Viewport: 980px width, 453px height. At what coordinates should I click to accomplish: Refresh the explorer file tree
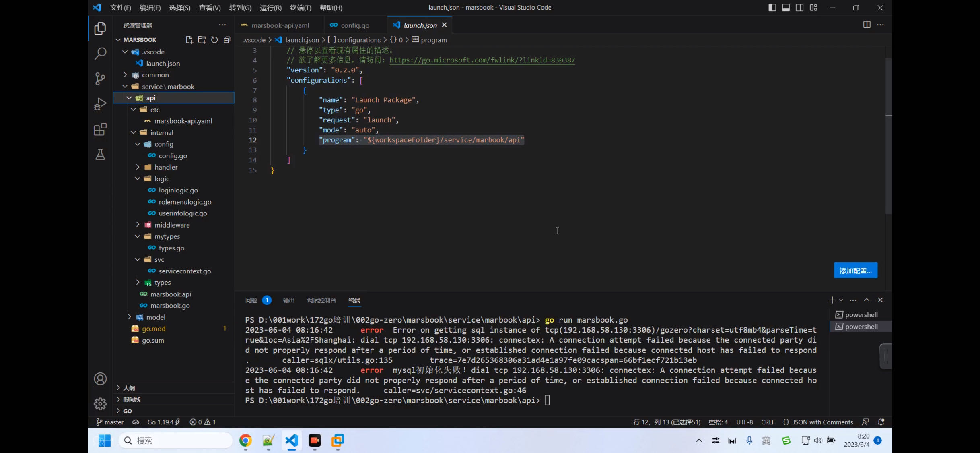[x=214, y=40]
